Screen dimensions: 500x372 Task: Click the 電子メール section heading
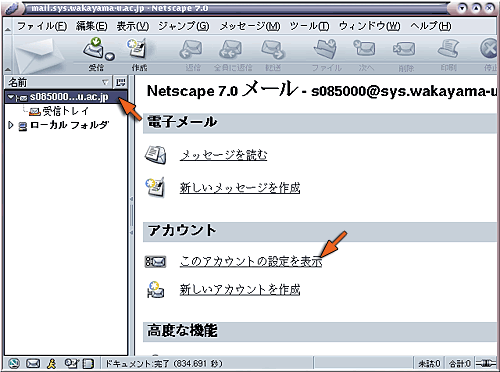click(182, 122)
